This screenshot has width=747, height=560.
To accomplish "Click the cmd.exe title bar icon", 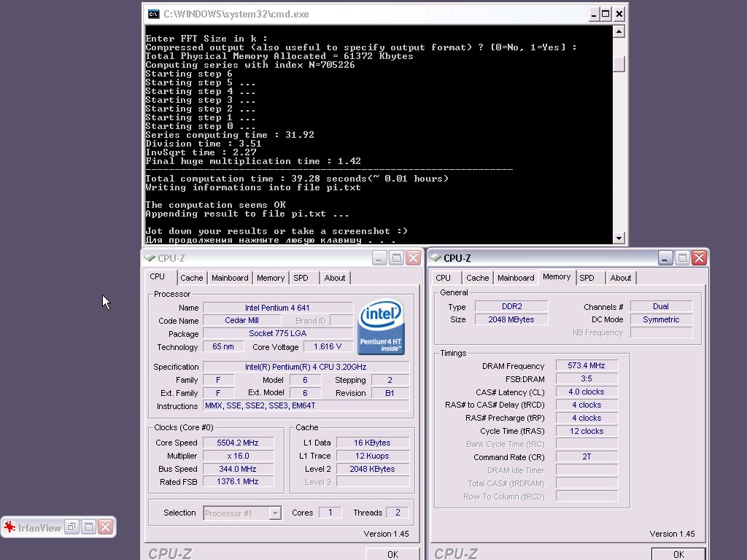I will (153, 15).
